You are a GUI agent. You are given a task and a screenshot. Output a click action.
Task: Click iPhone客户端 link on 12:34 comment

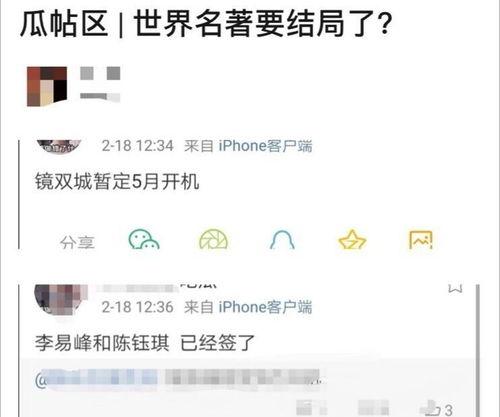(265, 146)
